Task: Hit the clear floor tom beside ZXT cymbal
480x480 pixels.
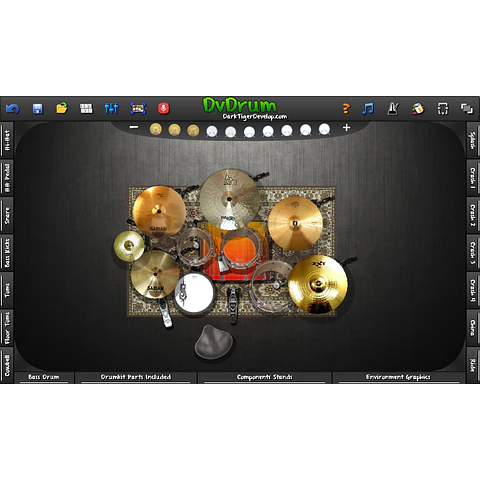Action: click(271, 286)
